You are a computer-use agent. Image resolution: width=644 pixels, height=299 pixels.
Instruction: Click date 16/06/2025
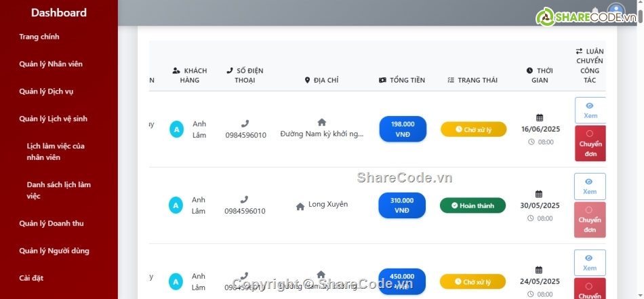[540, 129]
